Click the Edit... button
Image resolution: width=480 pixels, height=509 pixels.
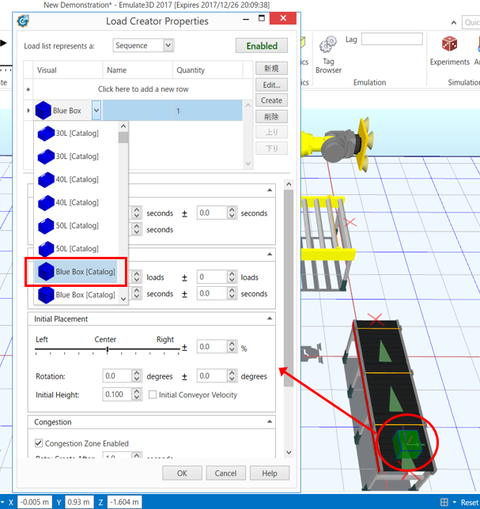click(x=271, y=85)
